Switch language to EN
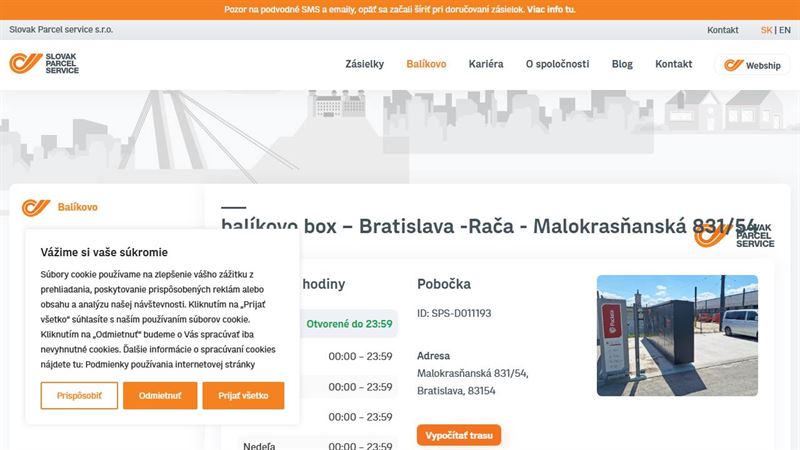Image resolution: width=800 pixels, height=450 pixels. (x=785, y=30)
